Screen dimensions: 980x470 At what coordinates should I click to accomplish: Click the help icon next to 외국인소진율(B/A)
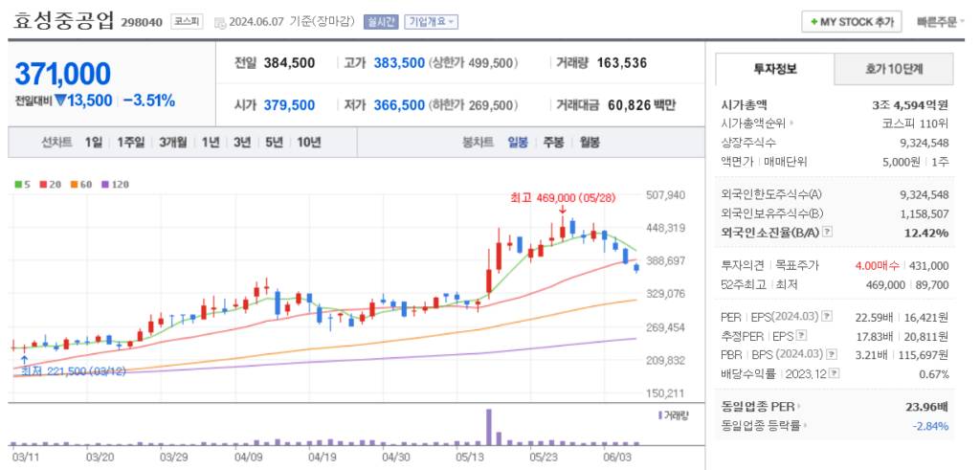coord(828,232)
